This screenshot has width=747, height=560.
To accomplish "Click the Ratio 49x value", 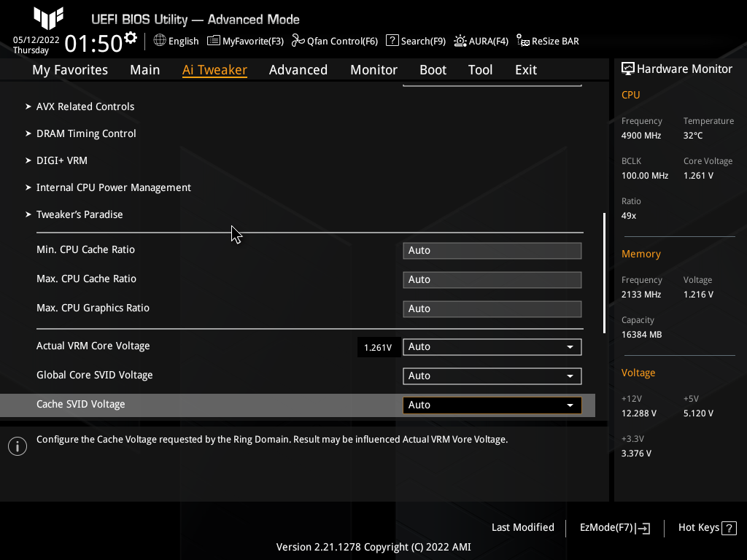I will (x=628, y=216).
